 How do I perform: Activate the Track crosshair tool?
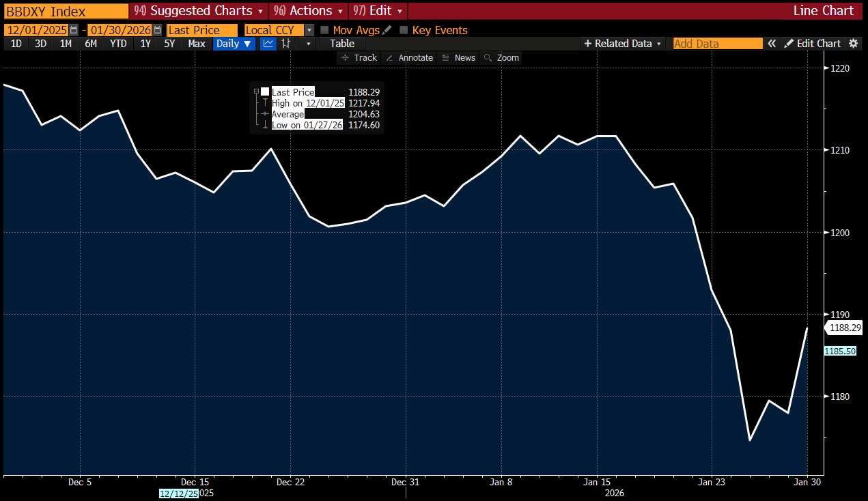click(x=359, y=58)
